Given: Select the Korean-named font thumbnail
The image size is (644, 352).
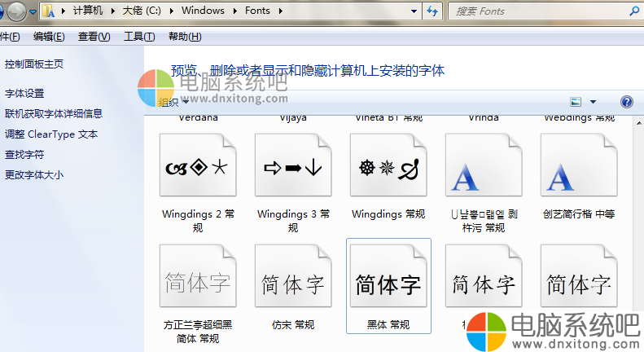Looking at the screenshot, I should [484, 165].
